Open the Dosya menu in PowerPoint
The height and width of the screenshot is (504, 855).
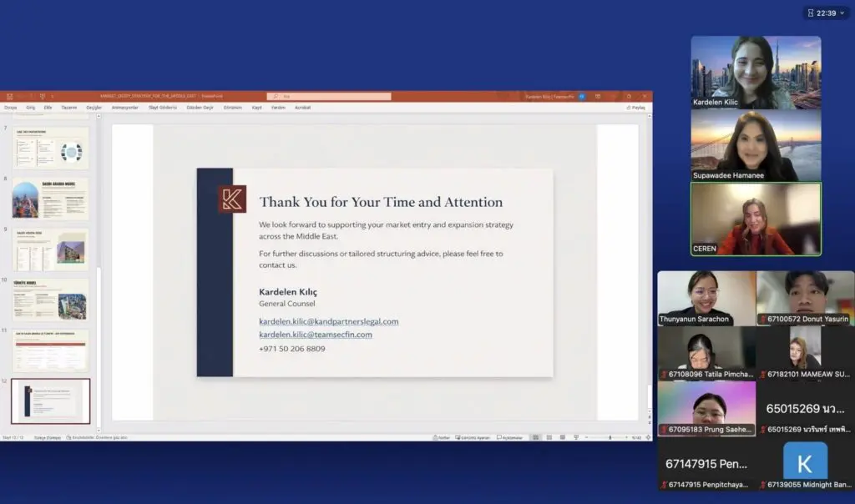[x=11, y=108]
